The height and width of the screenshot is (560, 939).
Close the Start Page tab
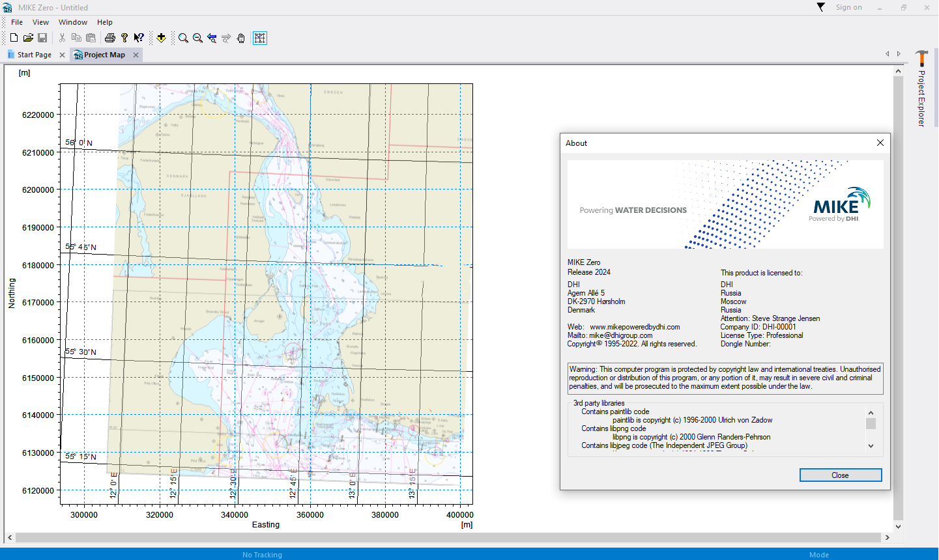[62, 55]
